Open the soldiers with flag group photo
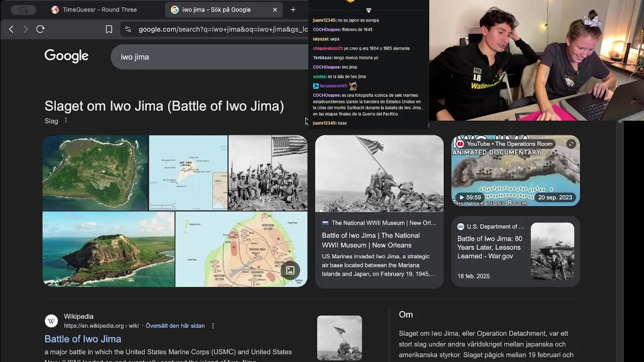Screen dimensions: 644x362 [268, 172]
